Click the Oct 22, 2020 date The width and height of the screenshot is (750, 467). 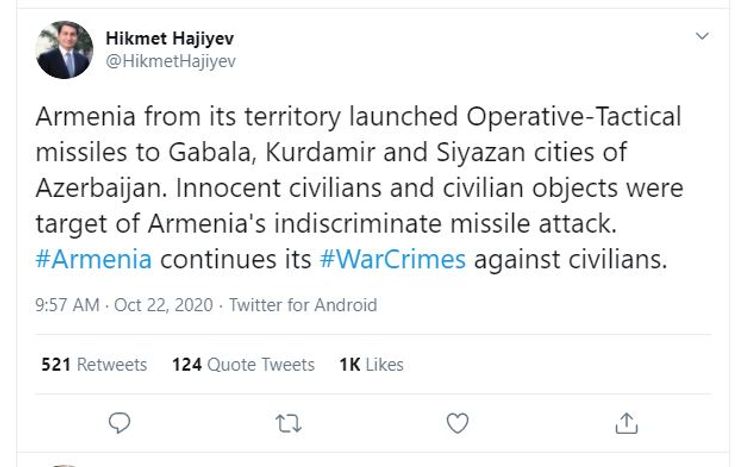coord(164,305)
